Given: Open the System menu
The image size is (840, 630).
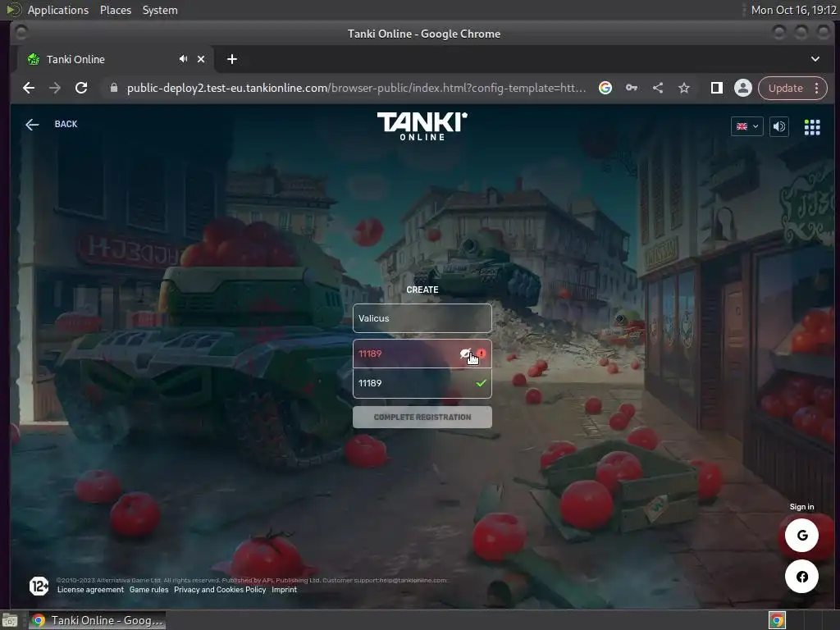Looking at the screenshot, I should [x=160, y=10].
